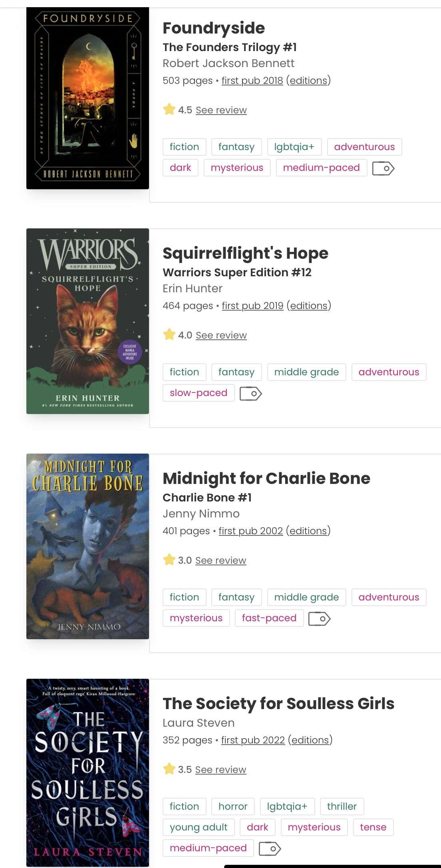Image resolution: width=441 pixels, height=868 pixels.
Task: Open tag icon beside Squirrelflight's Hope slow-paced tag
Action: (250, 393)
